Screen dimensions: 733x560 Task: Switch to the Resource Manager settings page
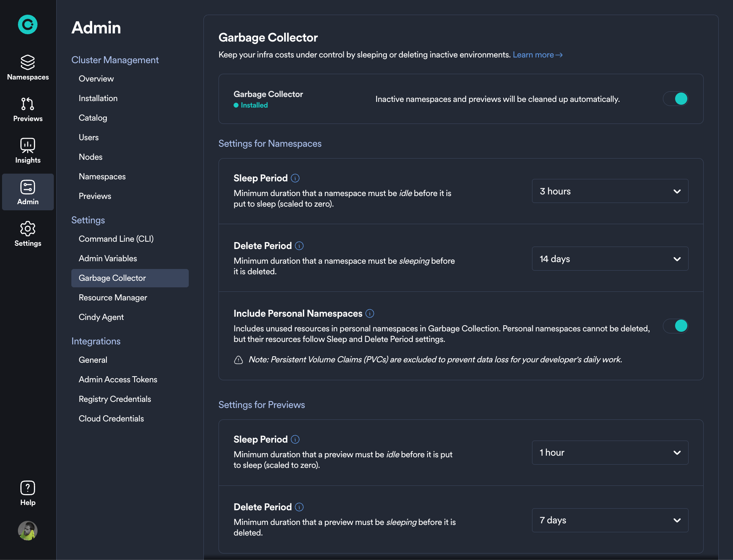point(113,298)
